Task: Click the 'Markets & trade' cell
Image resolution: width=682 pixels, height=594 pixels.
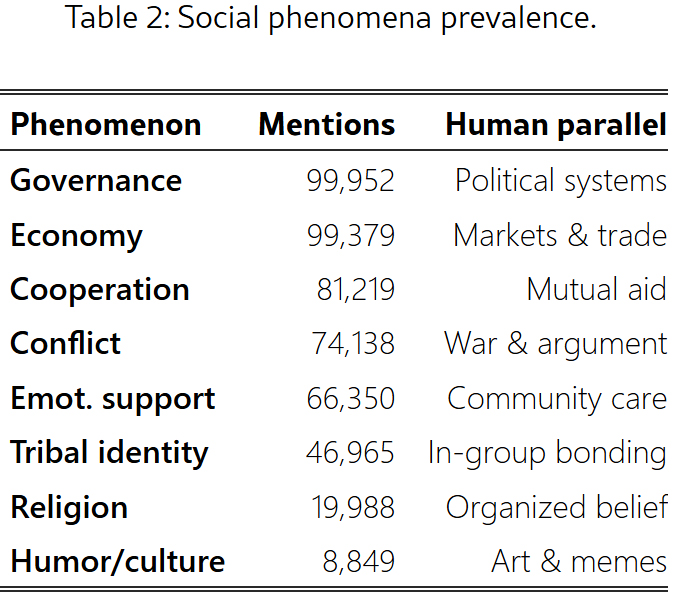Action: (559, 235)
